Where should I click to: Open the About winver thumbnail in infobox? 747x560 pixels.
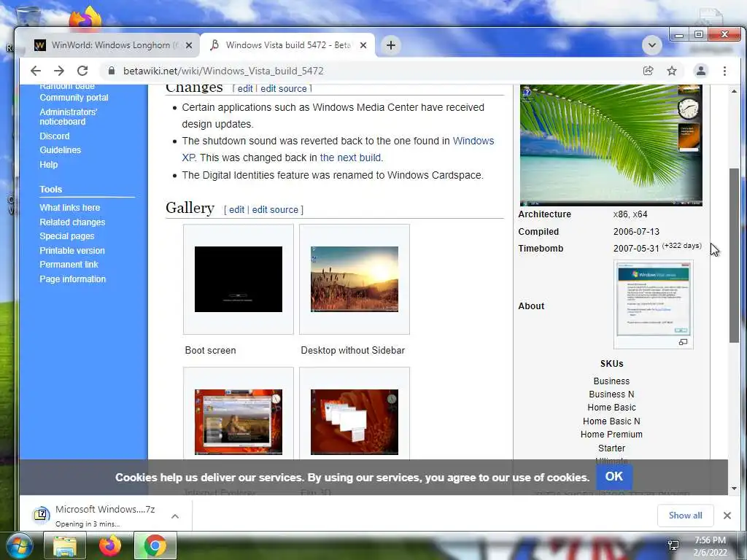tap(653, 300)
